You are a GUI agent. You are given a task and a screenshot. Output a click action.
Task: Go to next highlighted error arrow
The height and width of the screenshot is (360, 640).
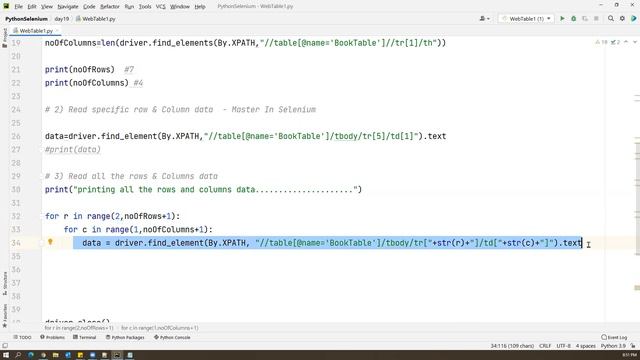[635, 42]
